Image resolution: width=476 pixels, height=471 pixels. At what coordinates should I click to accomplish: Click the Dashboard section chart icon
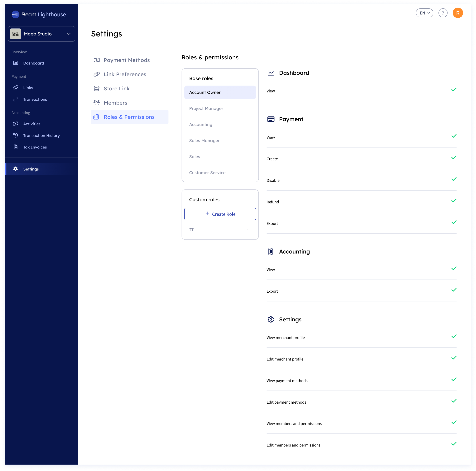271,73
